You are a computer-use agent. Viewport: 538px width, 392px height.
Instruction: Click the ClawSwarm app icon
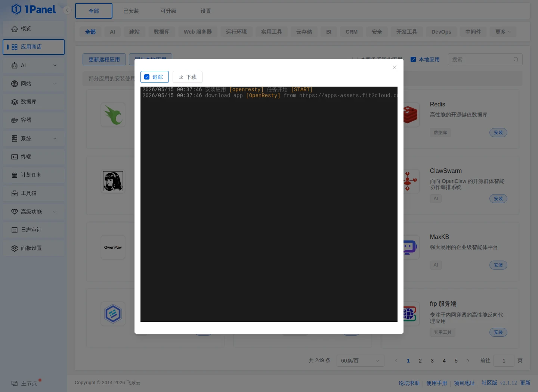coord(410,181)
